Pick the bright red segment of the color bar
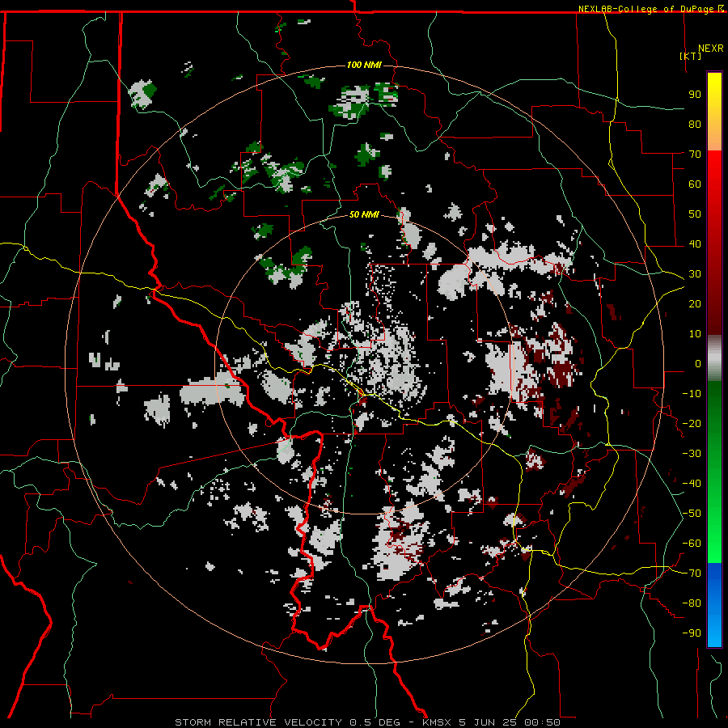728x728 pixels. tap(714, 171)
